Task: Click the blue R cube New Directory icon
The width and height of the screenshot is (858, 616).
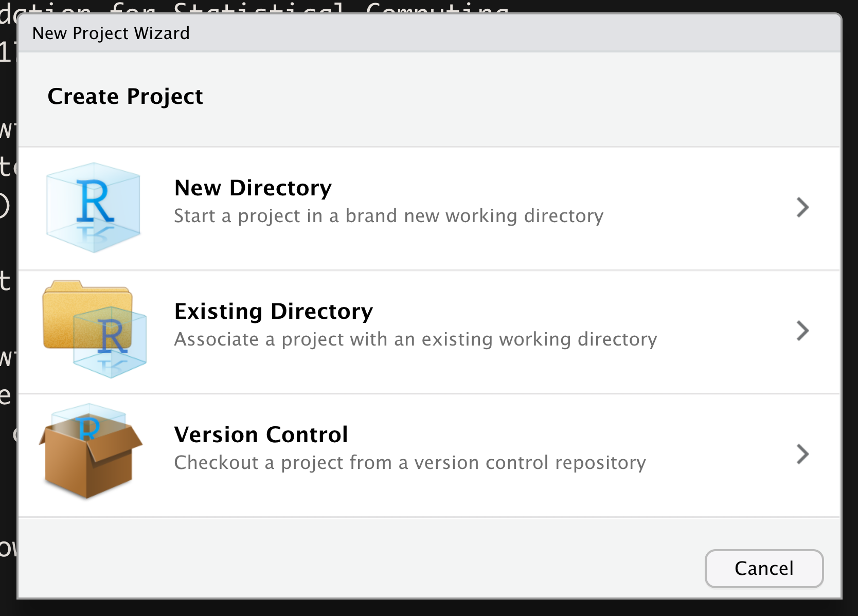Action: [93, 207]
